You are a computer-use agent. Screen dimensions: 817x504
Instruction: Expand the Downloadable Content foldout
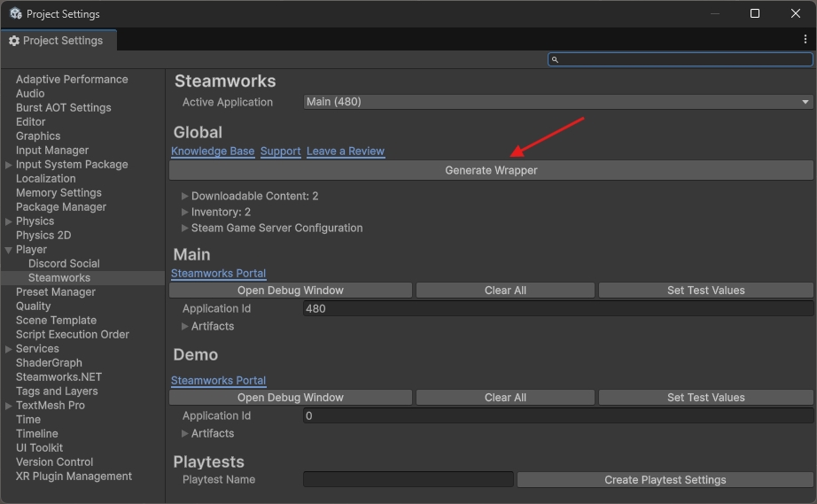(x=184, y=197)
